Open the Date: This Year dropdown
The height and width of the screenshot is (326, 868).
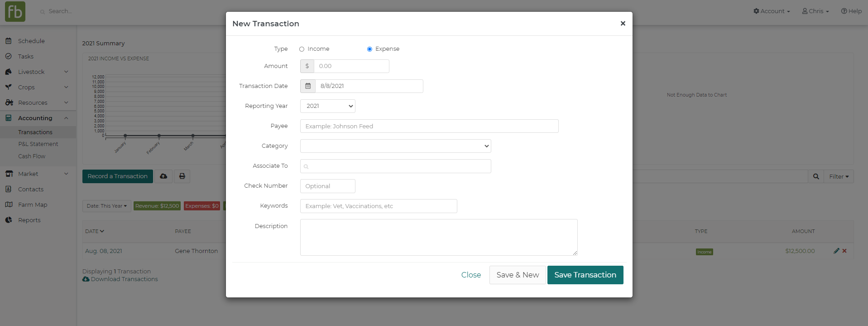[107, 206]
